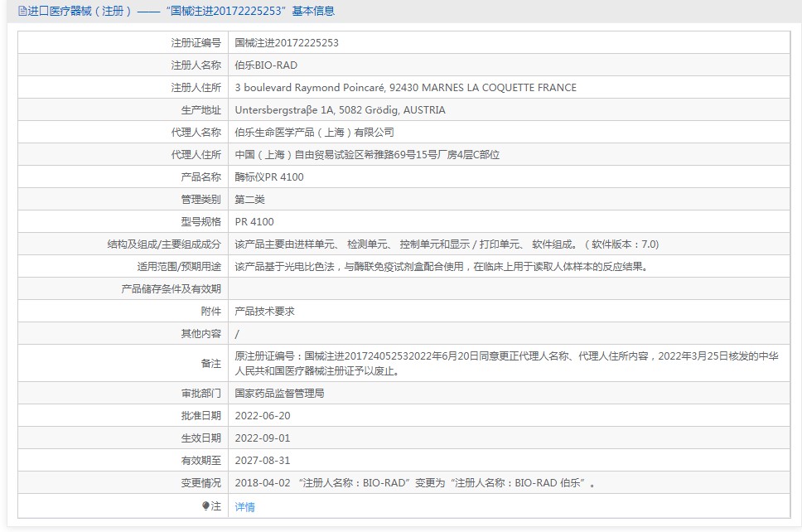Click the product name 酶标仪PR 4100
The height and width of the screenshot is (532, 802).
(269, 177)
